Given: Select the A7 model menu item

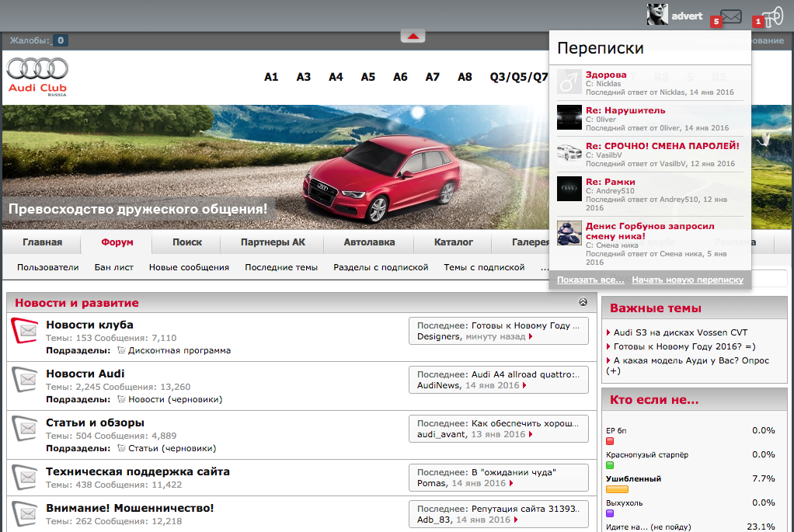Looking at the screenshot, I should (433, 77).
